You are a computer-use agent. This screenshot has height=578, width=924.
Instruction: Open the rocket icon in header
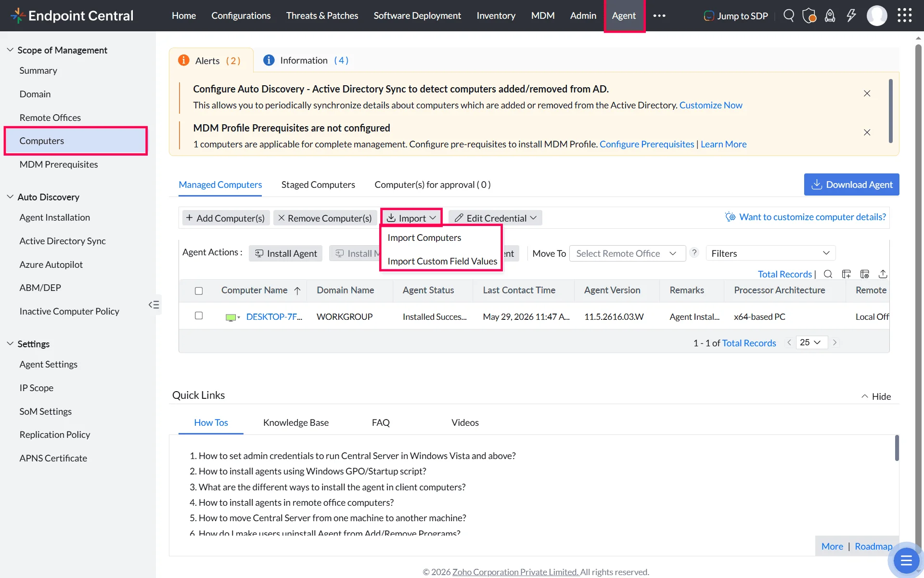(x=830, y=15)
